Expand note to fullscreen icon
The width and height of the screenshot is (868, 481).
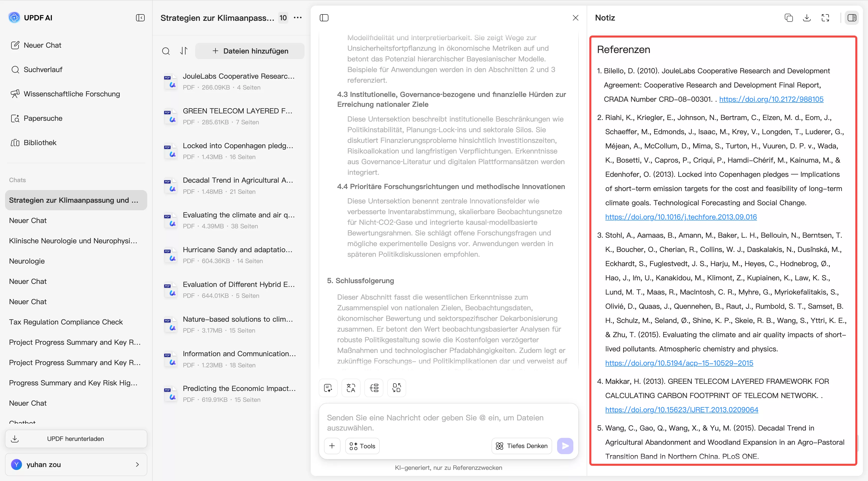point(825,18)
